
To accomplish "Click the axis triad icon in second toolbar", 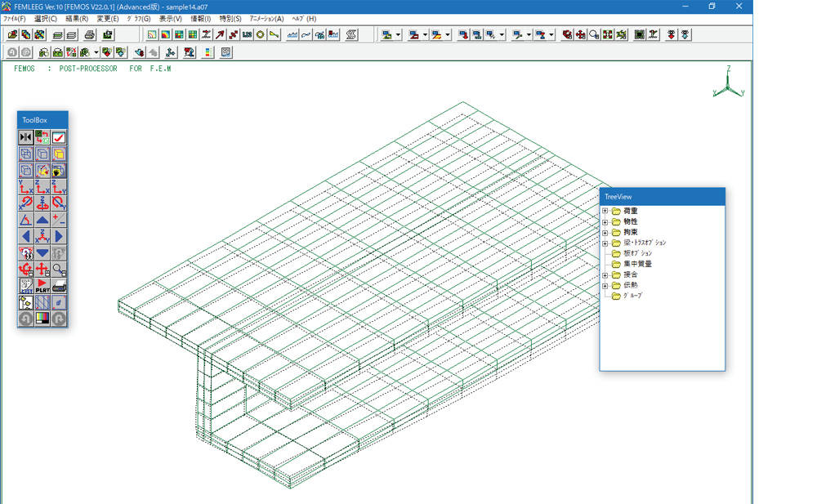I will (170, 52).
